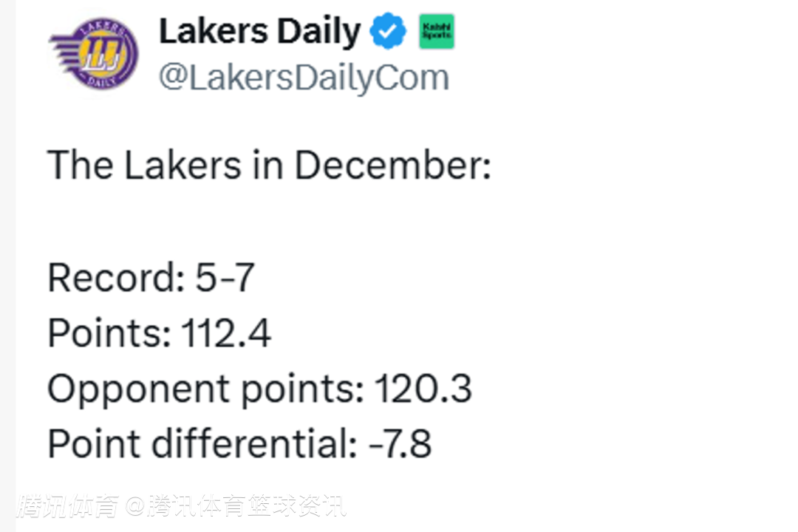The width and height of the screenshot is (798, 532).
Task: Open the Lakers Daily display name
Action: [259, 32]
